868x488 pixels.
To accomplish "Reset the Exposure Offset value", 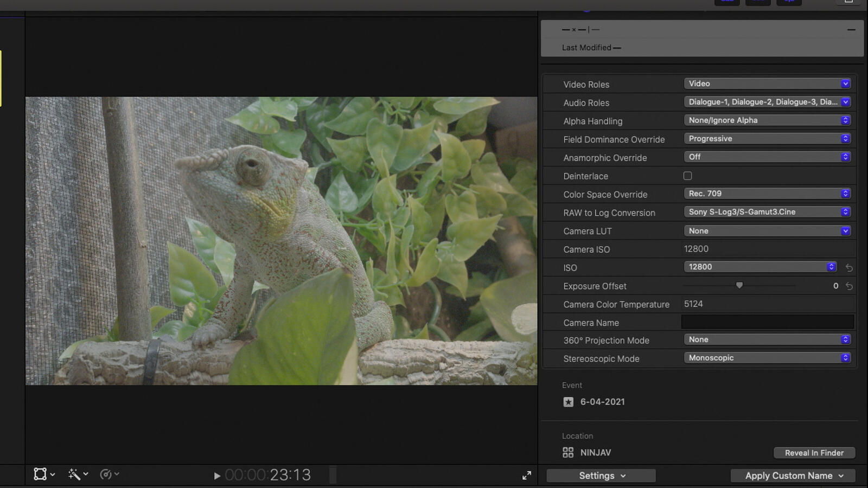I will pos(849,286).
